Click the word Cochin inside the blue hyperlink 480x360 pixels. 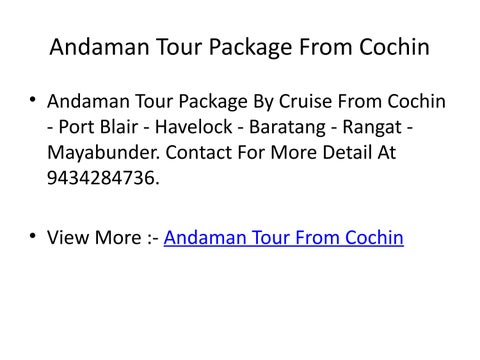(374, 238)
